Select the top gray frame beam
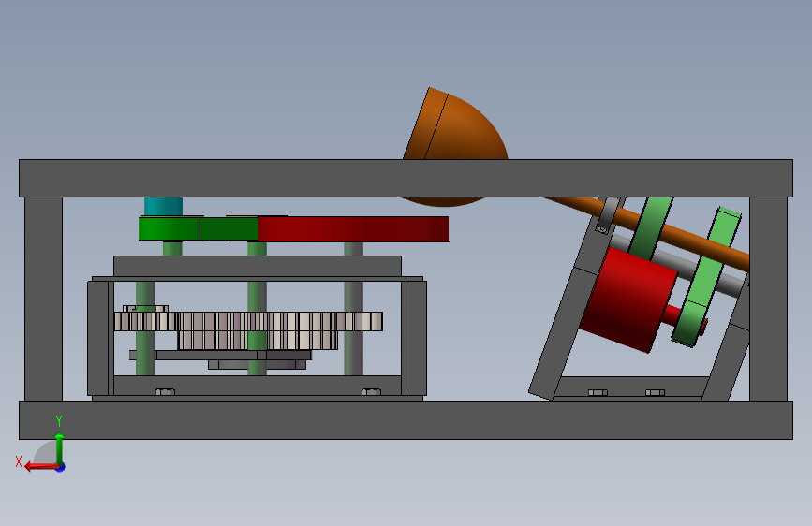812x526 pixels. click(406, 178)
